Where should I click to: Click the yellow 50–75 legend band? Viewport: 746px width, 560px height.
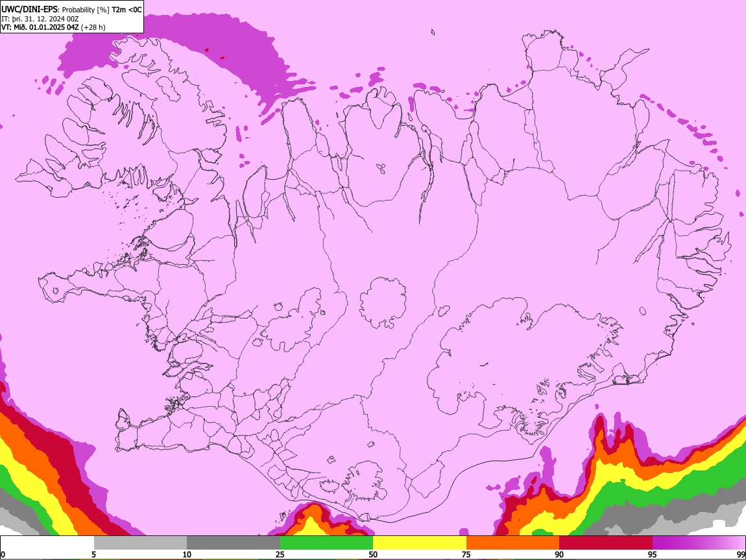pyautogui.click(x=420, y=543)
